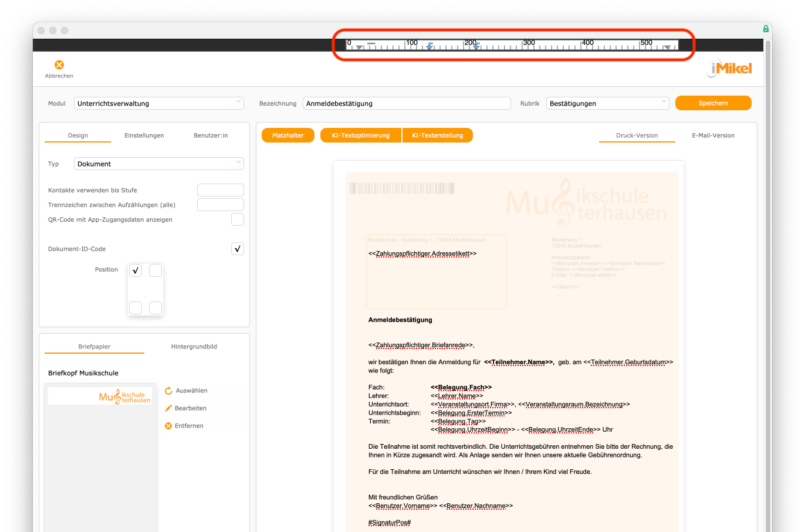
Task: Click the Belegung.ErsterTermin placeholder
Action: click(471, 413)
